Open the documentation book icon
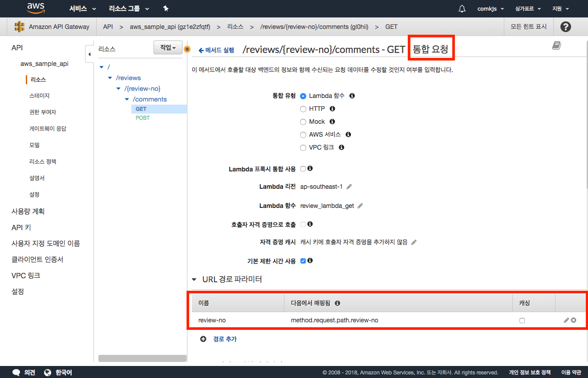 coord(556,45)
